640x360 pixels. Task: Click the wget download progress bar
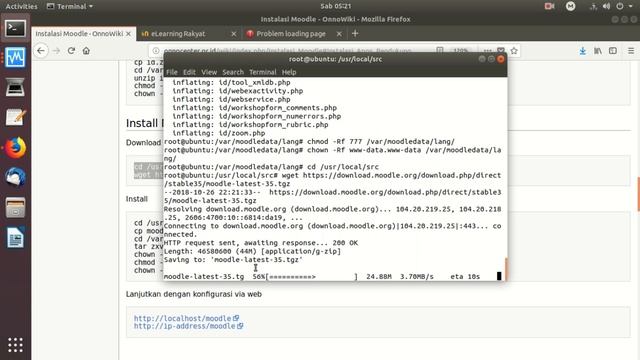coord(312,277)
